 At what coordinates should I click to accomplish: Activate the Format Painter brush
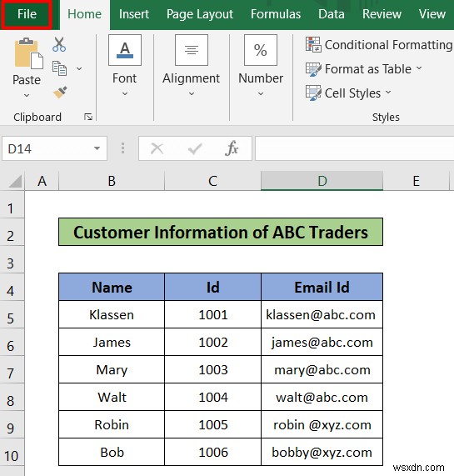point(60,93)
